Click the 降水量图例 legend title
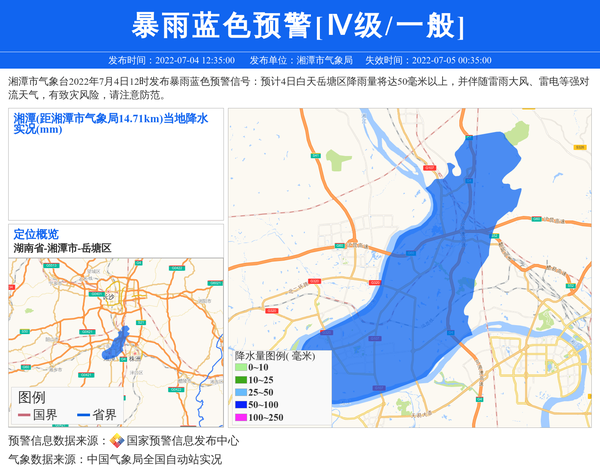This screenshot has width=600, height=471. coord(274,355)
